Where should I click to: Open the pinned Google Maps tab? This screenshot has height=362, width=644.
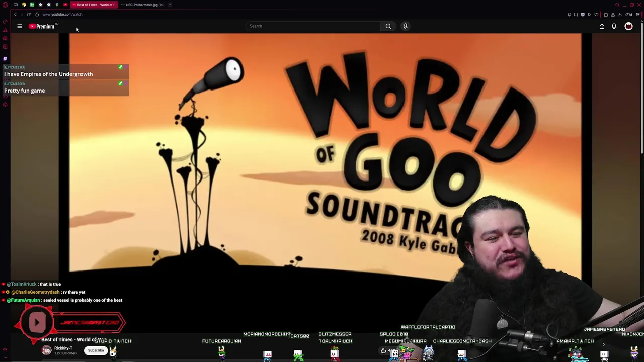[57, 5]
